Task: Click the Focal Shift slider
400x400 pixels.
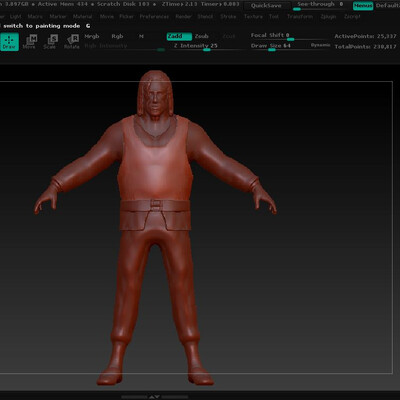Action: [290, 36]
